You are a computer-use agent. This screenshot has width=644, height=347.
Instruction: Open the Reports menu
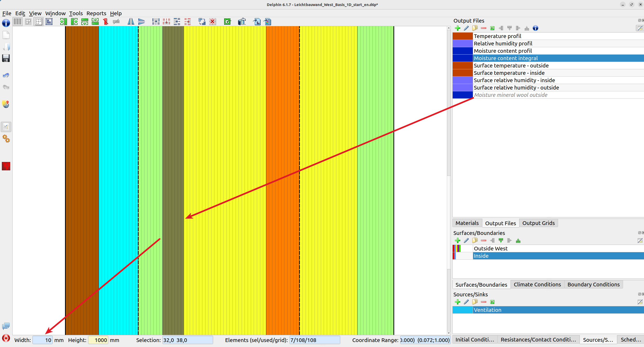(x=96, y=13)
